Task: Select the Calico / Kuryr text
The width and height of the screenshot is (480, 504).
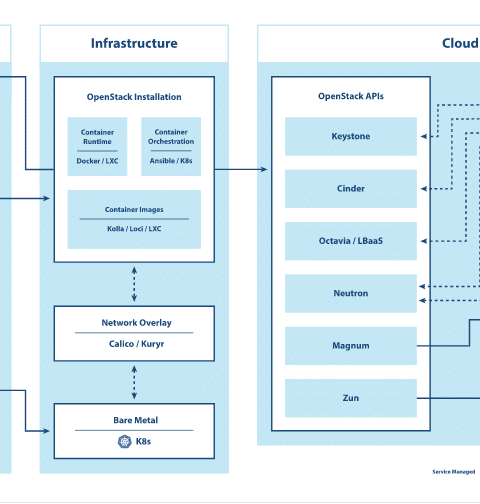Action: coord(136,344)
